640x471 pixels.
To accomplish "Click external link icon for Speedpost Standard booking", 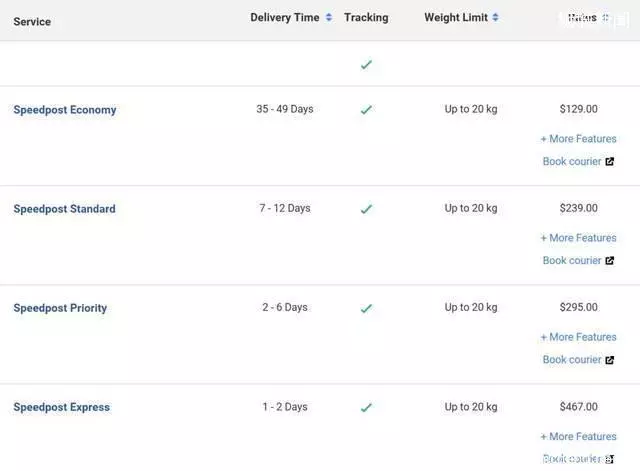I will [x=609, y=261].
